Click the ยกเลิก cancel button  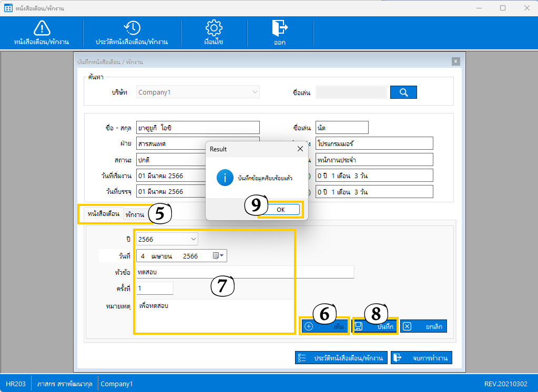coord(423,326)
